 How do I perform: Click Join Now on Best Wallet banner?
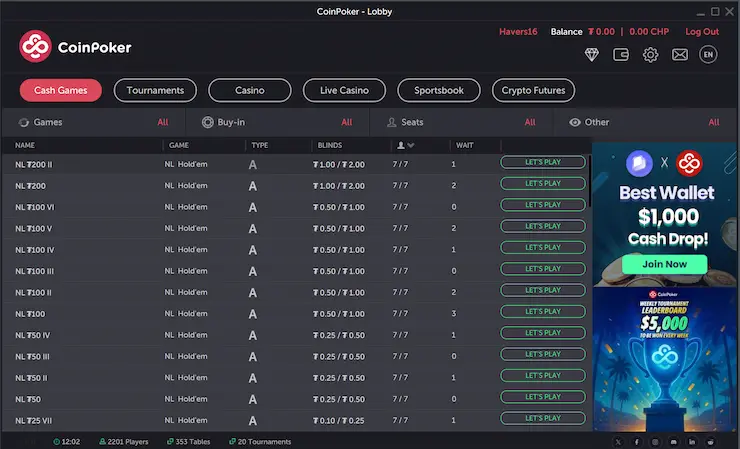(664, 264)
